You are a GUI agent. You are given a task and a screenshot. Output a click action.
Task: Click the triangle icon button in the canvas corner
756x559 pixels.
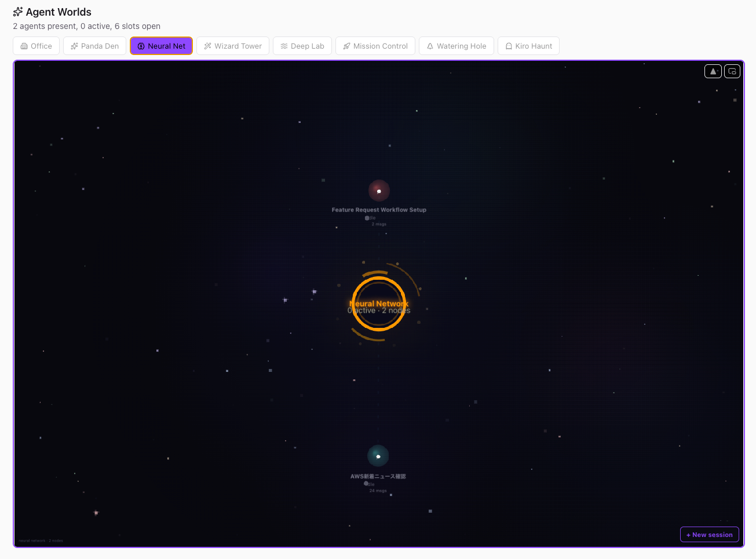[x=713, y=71]
